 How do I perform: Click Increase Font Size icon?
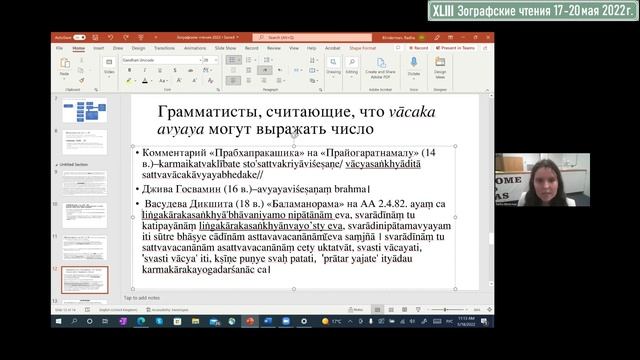pos(179,81)
